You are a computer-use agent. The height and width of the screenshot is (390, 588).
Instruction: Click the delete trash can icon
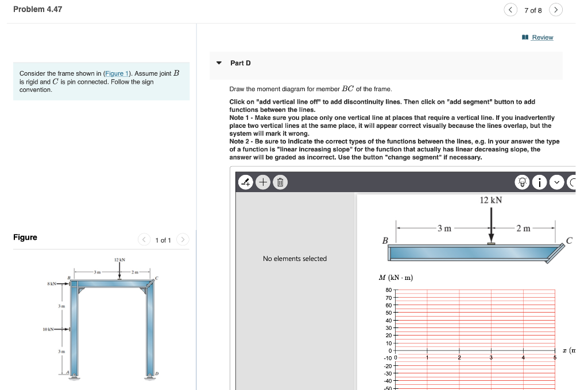pos(280,182)
